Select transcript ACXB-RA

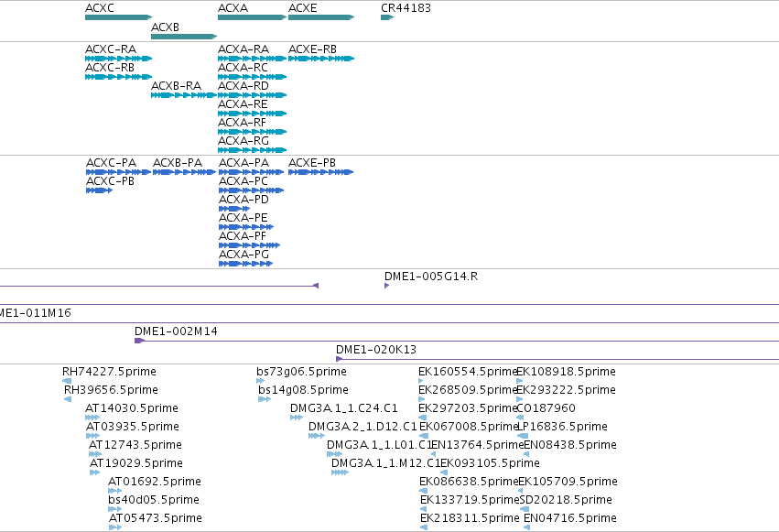[184, 95]
